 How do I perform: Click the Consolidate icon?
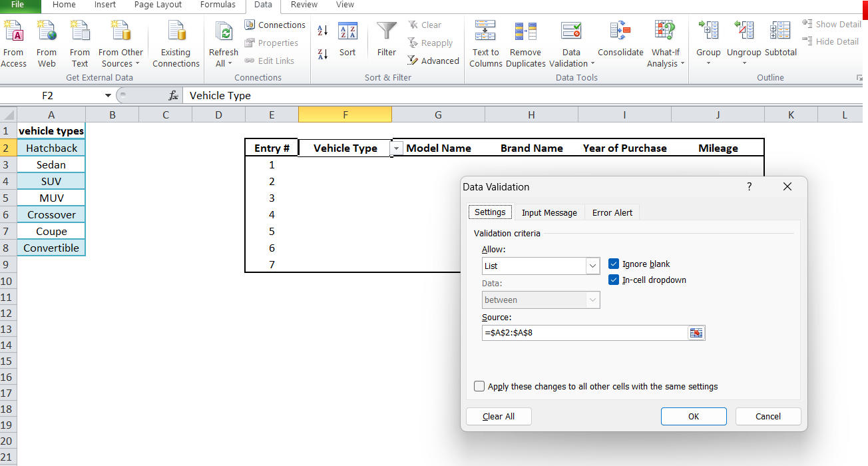(x=620, y=31)
